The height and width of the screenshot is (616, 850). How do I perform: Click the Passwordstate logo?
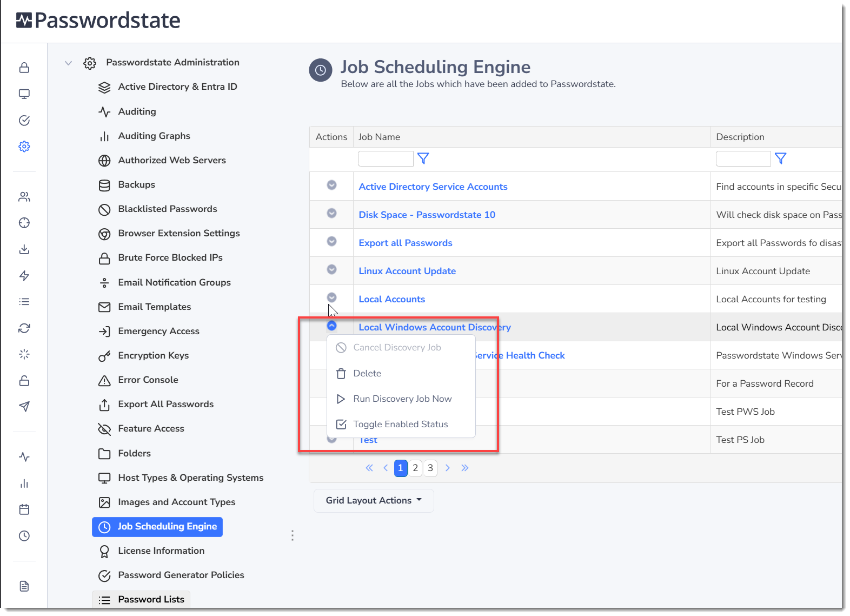point(98,21)
